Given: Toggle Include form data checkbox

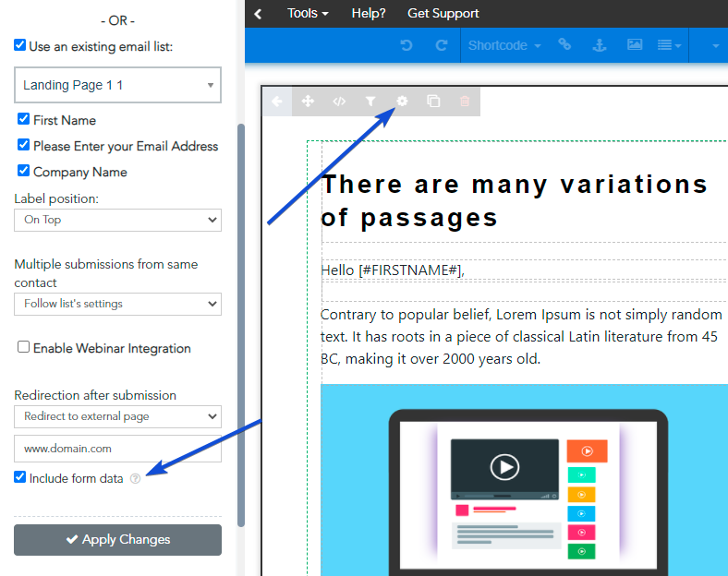Looking at the screenshot, I should click(x=20, y=476).
